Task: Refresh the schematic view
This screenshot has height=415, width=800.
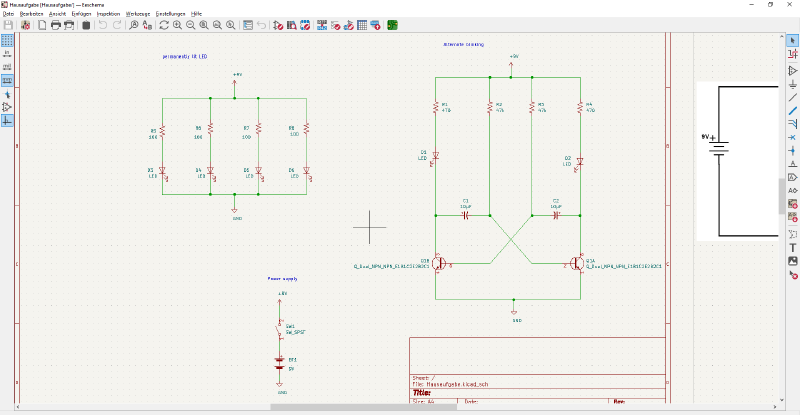Action: point(164,25)
